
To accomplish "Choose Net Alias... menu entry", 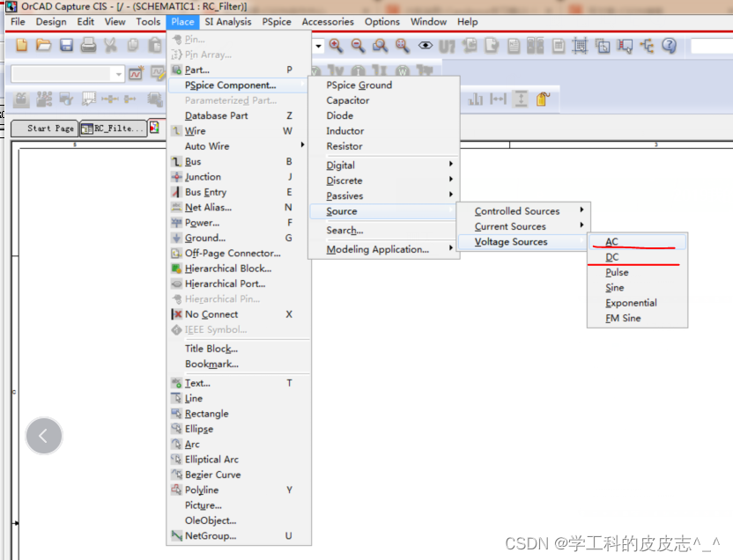I will click(239, 208).
